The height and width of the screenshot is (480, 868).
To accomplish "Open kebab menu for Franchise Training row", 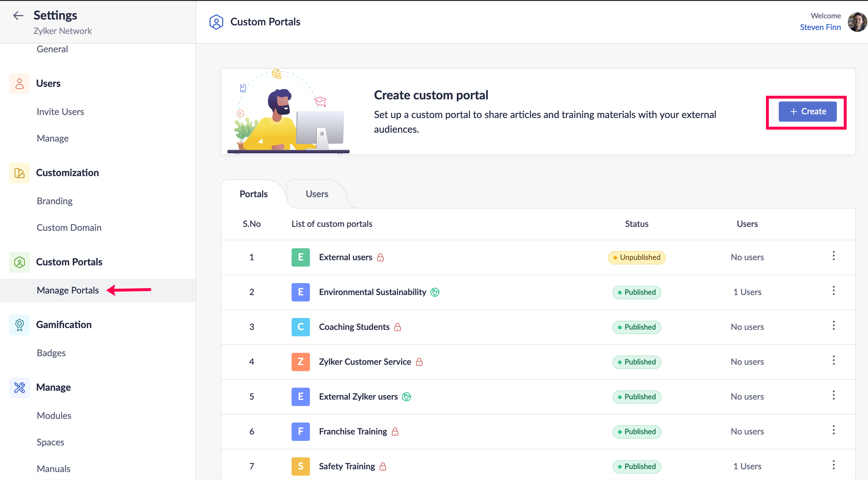I will [833, 430].
